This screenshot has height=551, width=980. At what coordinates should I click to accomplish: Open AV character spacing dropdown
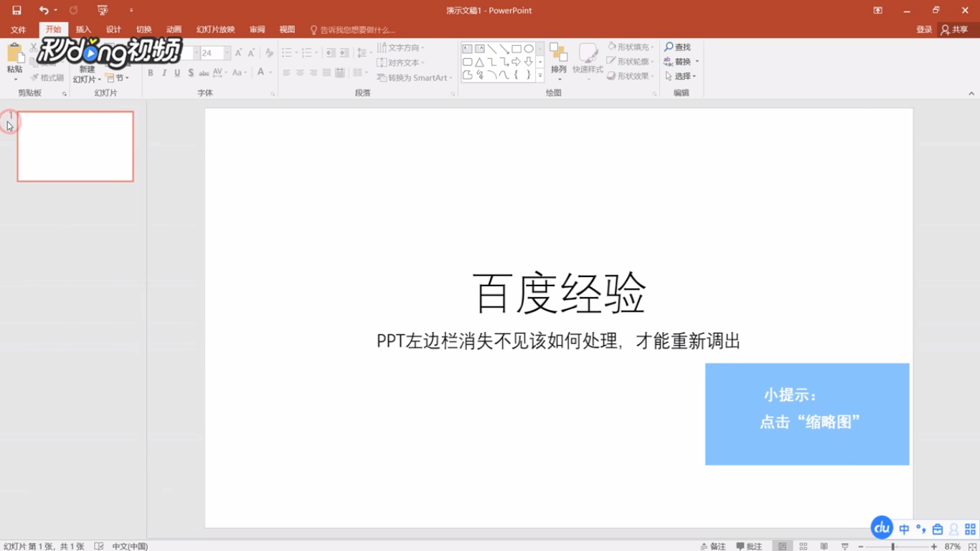click(220, 72)
